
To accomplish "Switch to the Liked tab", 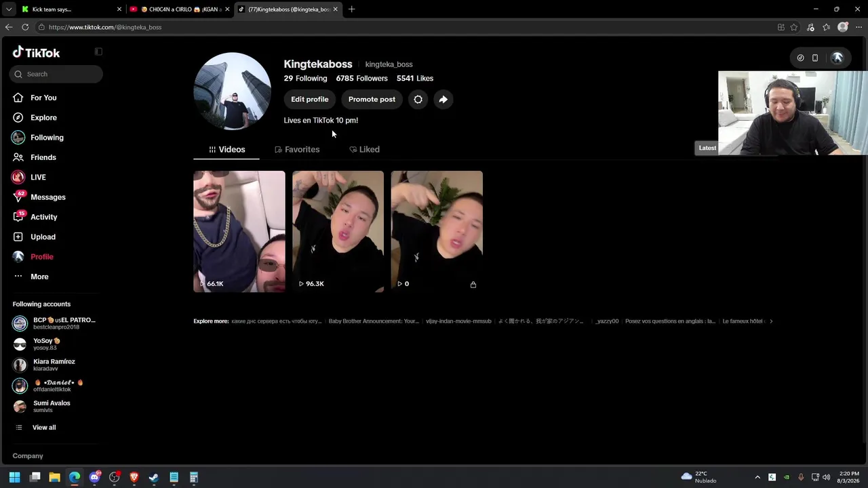I will point(364,149).
